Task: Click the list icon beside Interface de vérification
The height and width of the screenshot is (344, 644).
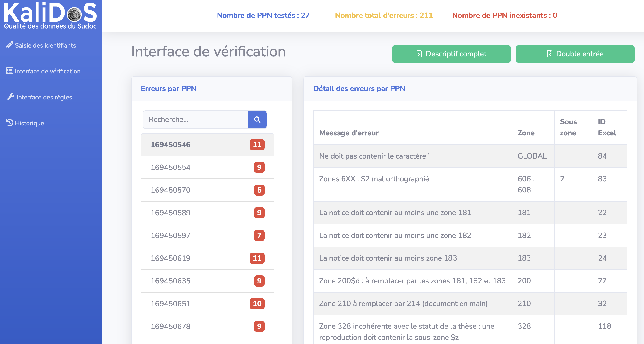Action: coord(9,71)
